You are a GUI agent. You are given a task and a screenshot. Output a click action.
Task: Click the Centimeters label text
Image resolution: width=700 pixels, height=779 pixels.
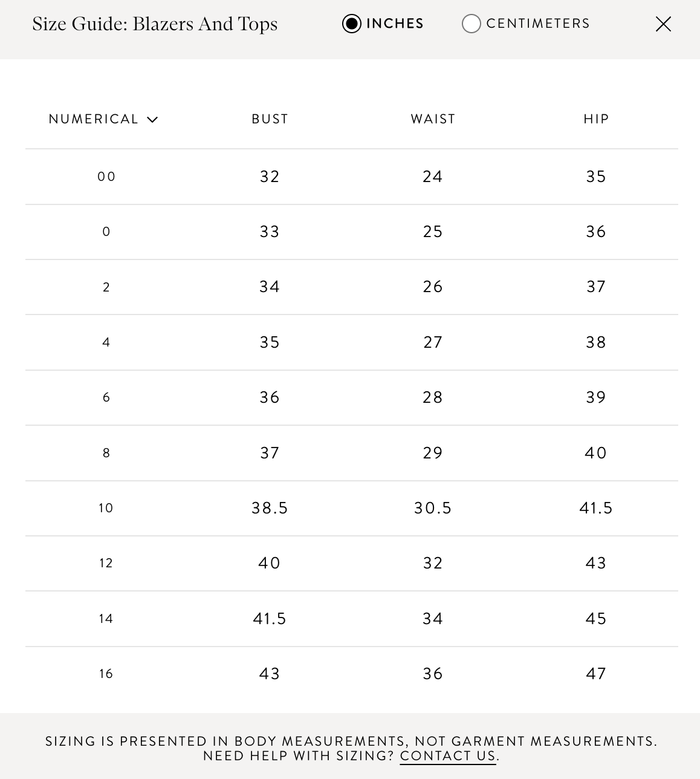538,24
